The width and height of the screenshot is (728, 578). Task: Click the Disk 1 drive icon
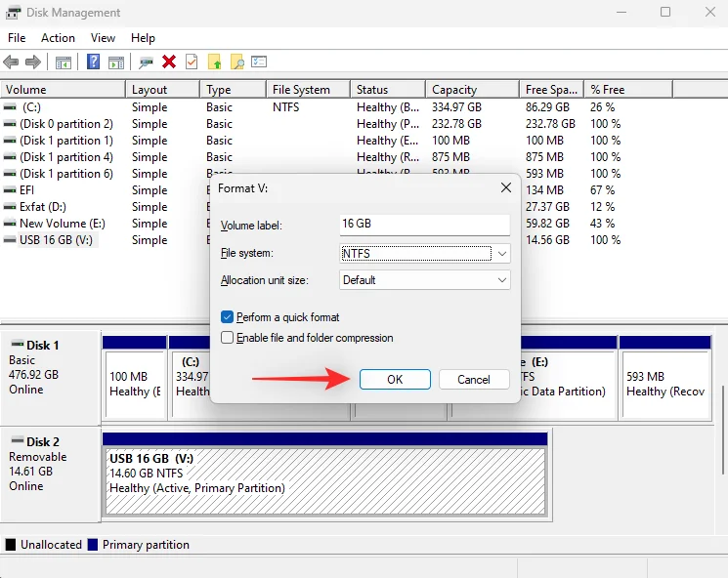coord(18,344)
